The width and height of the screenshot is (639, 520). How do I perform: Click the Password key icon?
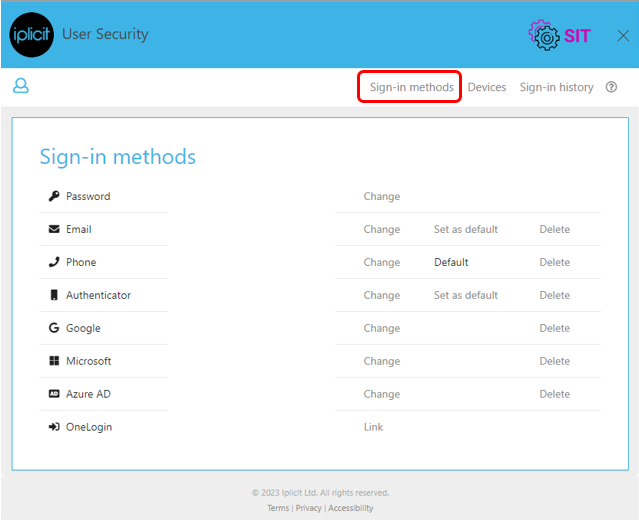tap(54, 196)
